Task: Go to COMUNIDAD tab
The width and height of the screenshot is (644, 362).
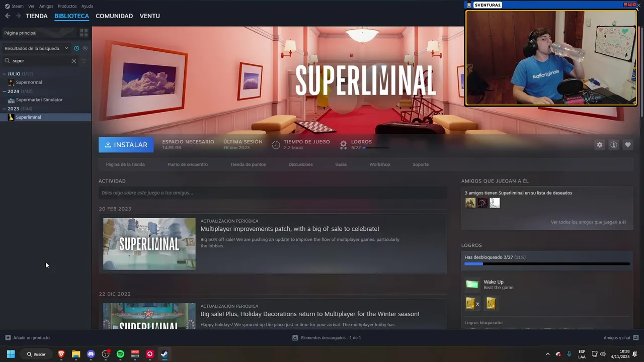Action: coord(114,16)
